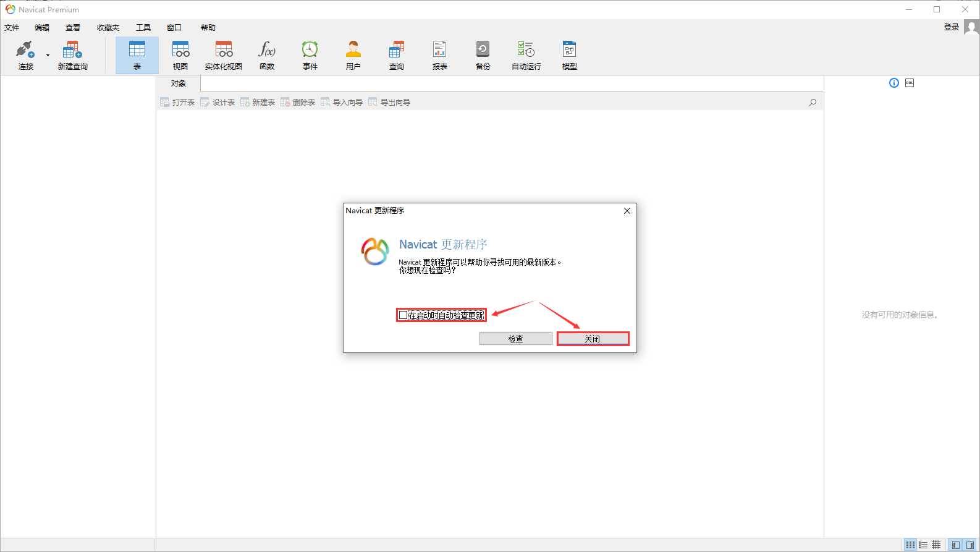980x552 pixels.
Task: Open the 帮助 help menu
Action: click(x=208, y=28)
